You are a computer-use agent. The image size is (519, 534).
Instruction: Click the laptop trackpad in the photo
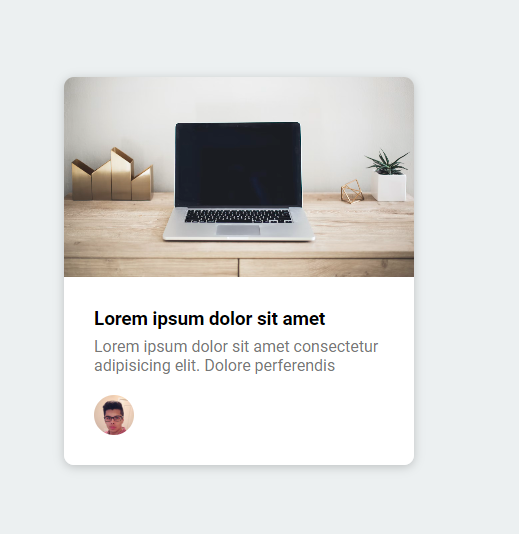[238, 230]
